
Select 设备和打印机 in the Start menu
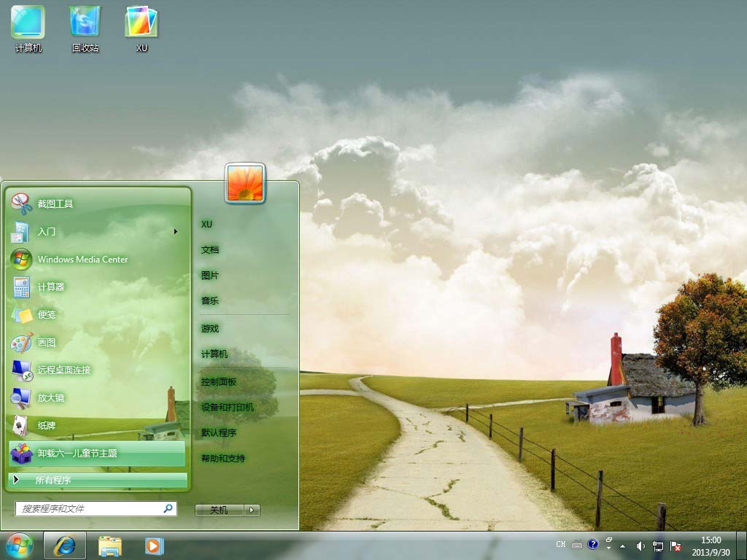coord(228,408)
